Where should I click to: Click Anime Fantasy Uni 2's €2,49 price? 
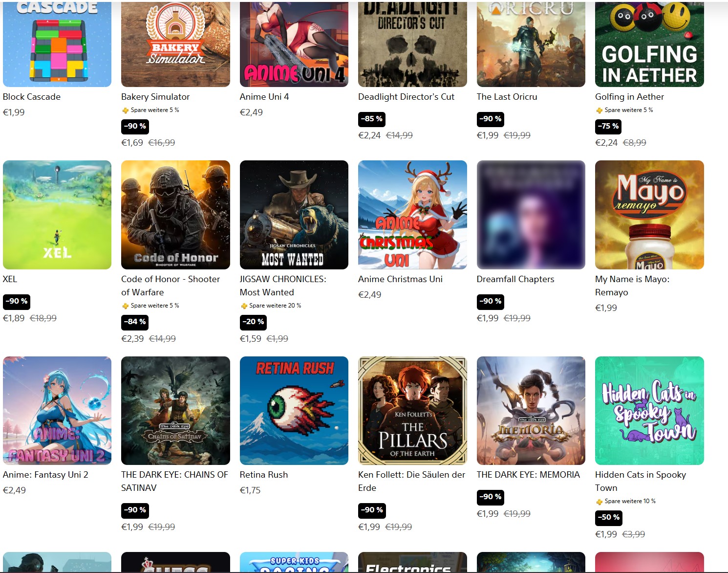14,490
